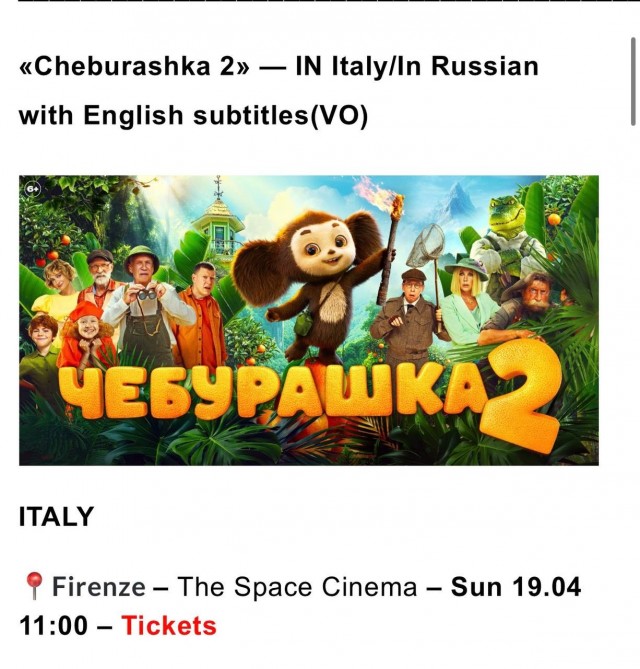Click the Sun 19.04 date text
Viewport: 640px width, 669px height.
coord(516,587)
